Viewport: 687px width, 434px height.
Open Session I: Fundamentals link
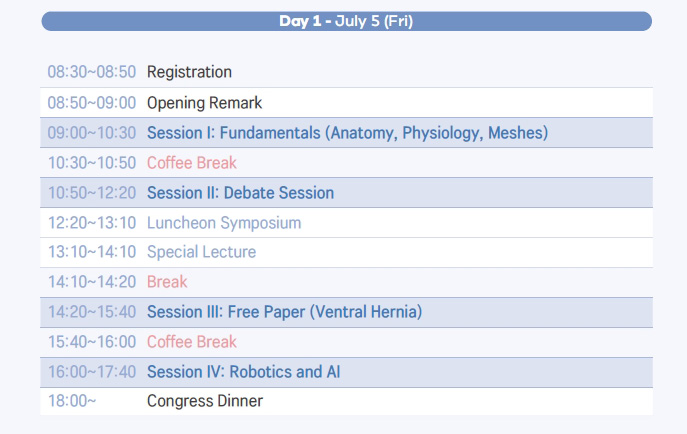click(347, 133)
